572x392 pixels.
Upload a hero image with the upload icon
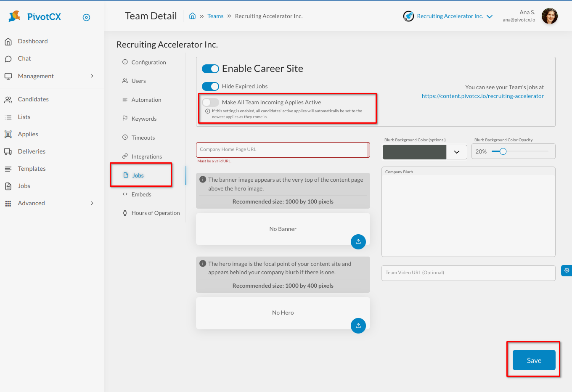[358, 326]
